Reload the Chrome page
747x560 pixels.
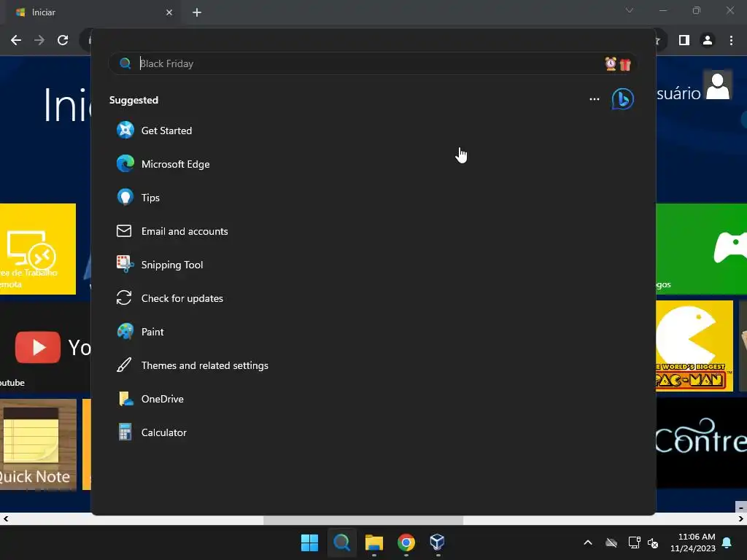(63, 40)
